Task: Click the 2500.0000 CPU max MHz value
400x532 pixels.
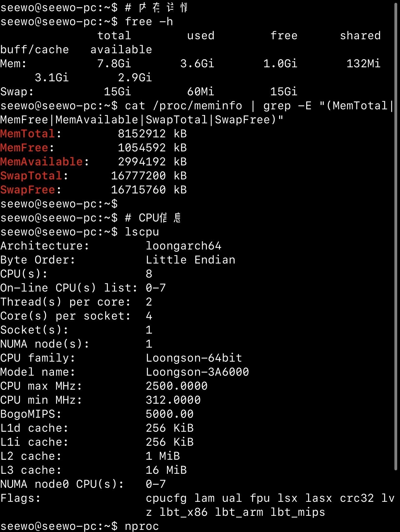Action: click(x=176, y=386)
